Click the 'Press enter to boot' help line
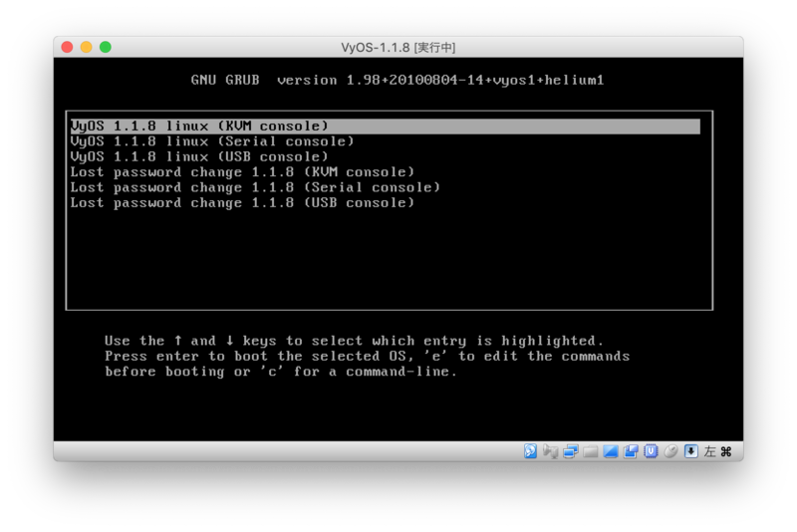Viewport: 797px width, 532px height. tap(367, 356)
